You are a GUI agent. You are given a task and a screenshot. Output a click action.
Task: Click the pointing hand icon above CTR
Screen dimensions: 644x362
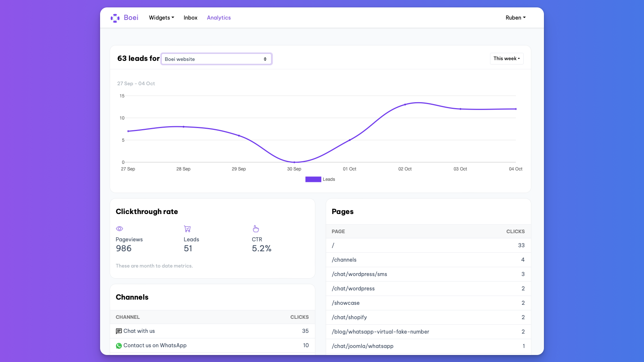click(256, 229)
